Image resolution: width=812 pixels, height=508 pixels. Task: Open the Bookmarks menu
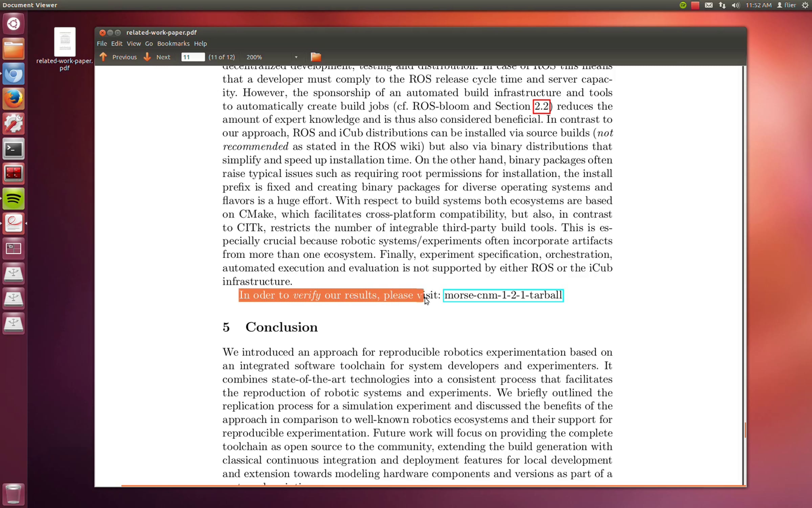point(173,44)
